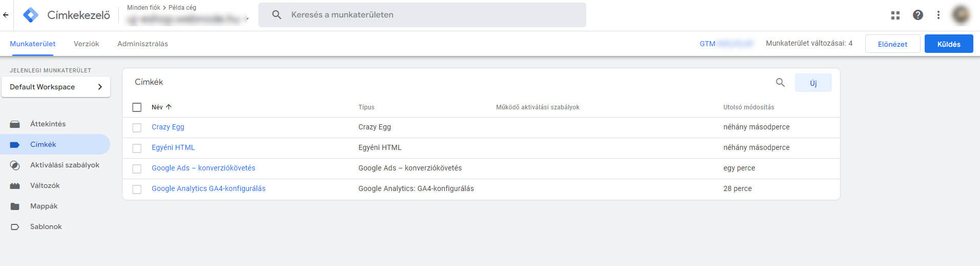Click the Tag Manager diamond logo

[x=31, y=15]
